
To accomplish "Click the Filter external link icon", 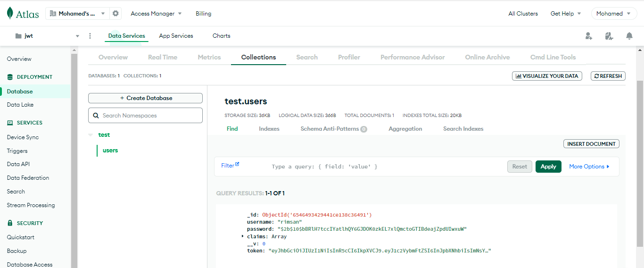I will pyautogui.click(x=237, y=164).
